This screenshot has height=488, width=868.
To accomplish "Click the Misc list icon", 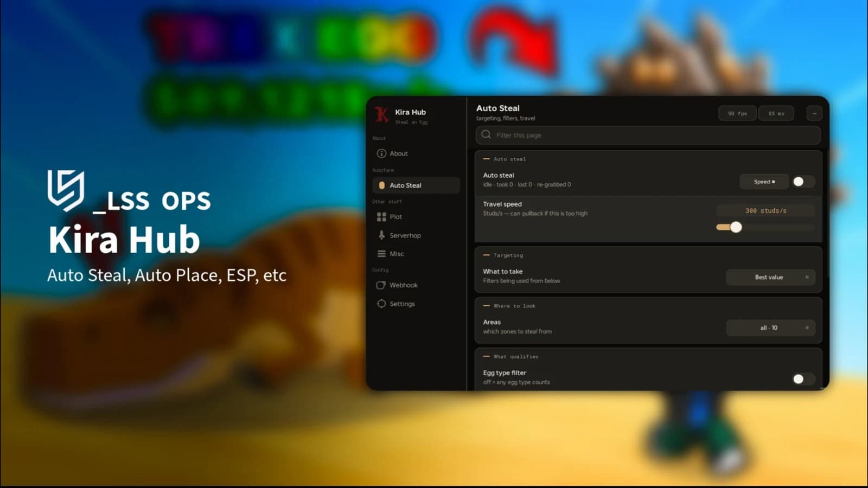I will click(x=381, y=254).
